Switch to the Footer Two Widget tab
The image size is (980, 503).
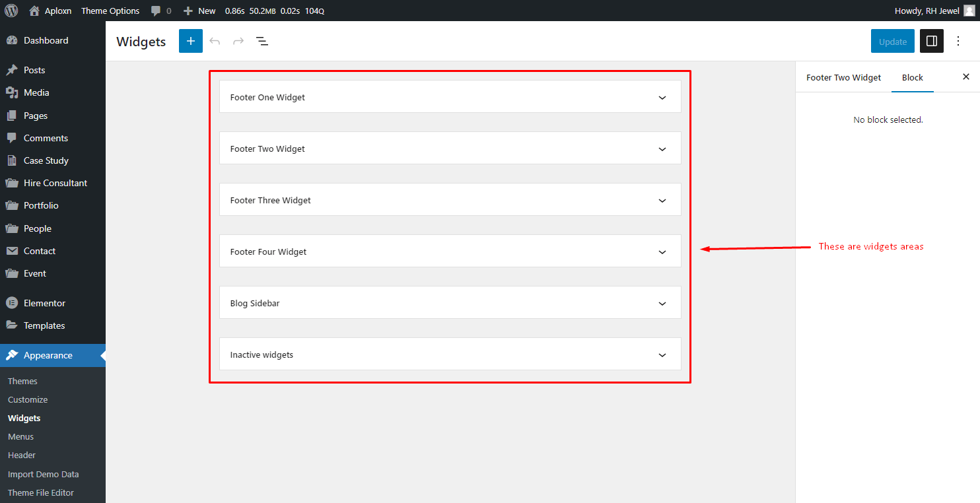point(843,77)
